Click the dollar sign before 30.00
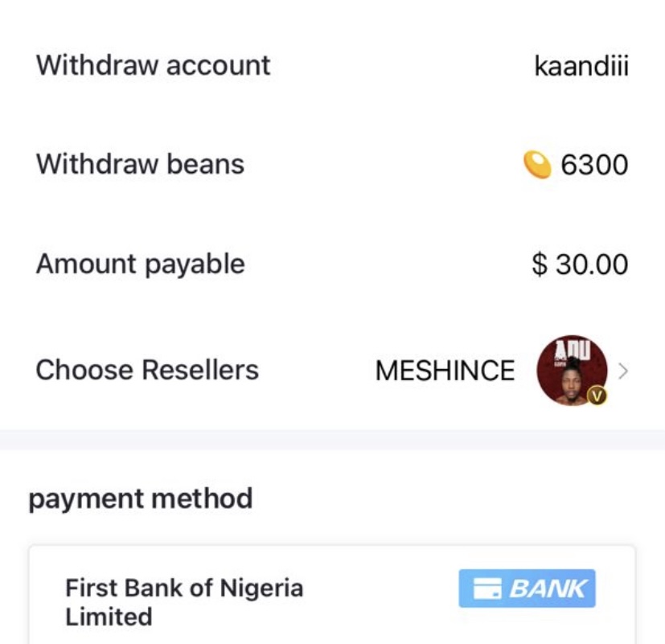 point(540,265)
